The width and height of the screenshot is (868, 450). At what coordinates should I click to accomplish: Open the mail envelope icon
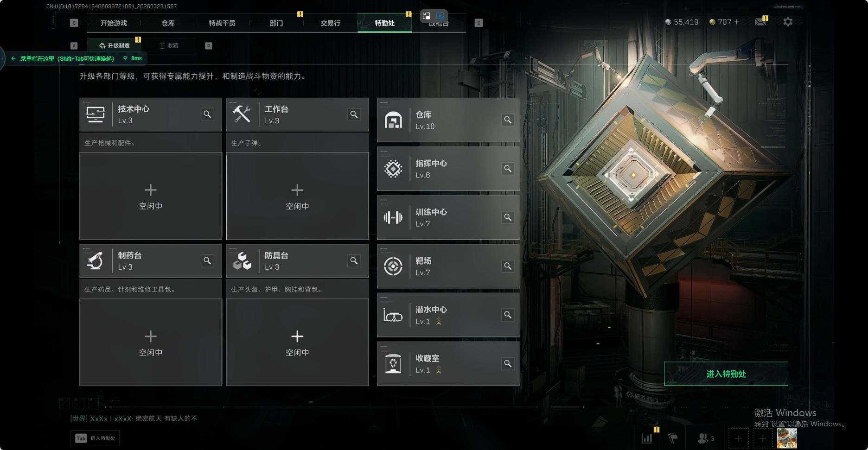click(760, 22)
